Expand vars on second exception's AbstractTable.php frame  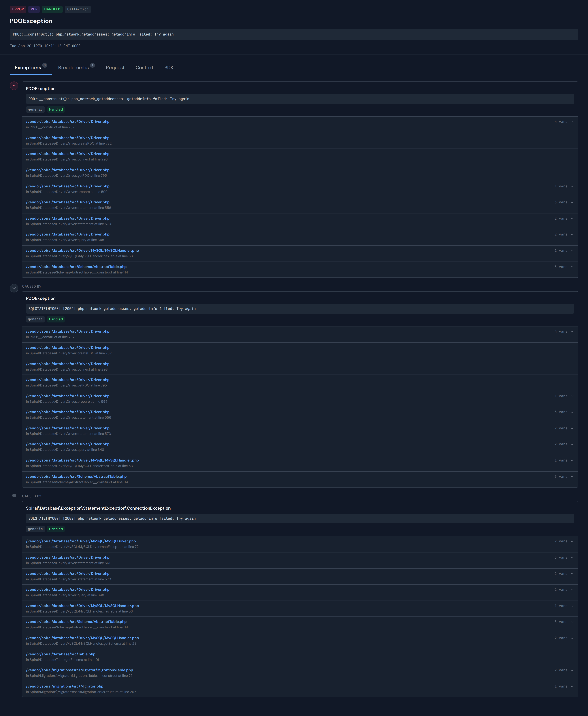pos(572,477)
